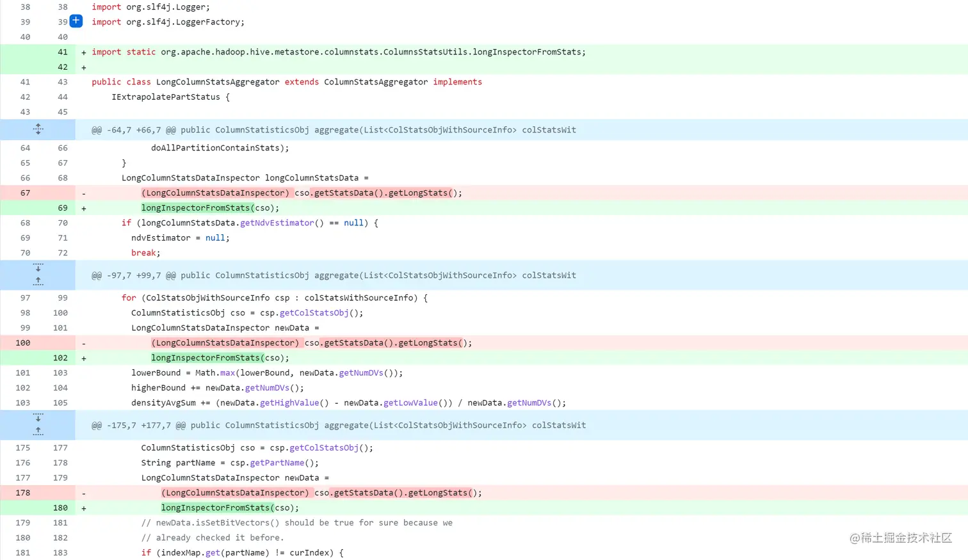Click new line number 41 of the added import

pyautogui.click(x=63, y=52)
